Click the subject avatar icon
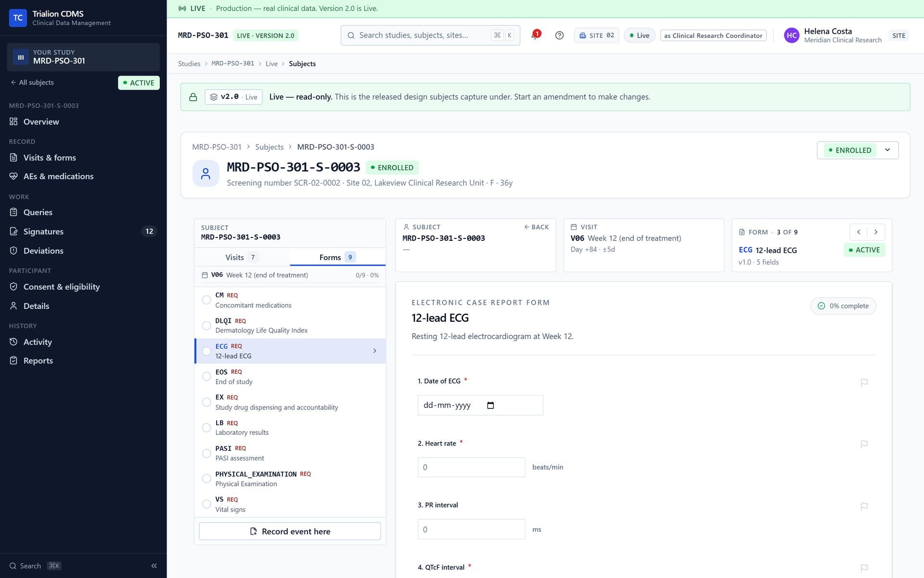 coord(206,173)
